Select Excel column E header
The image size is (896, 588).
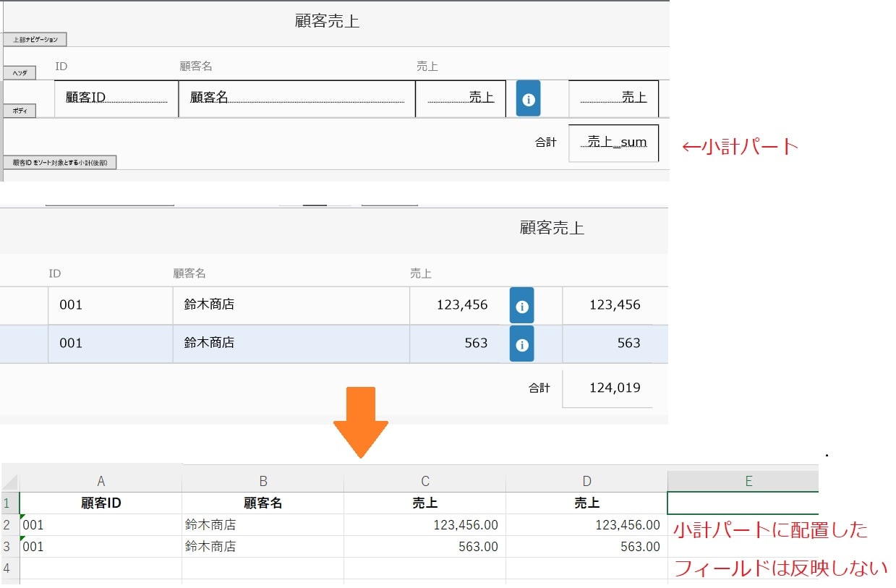748,480
